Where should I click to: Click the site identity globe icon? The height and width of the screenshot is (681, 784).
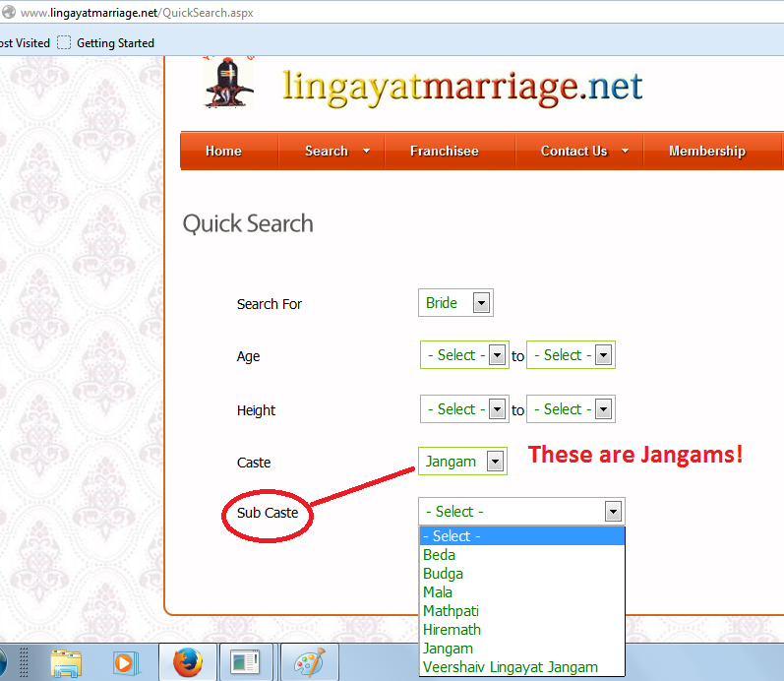click(8, 14)
